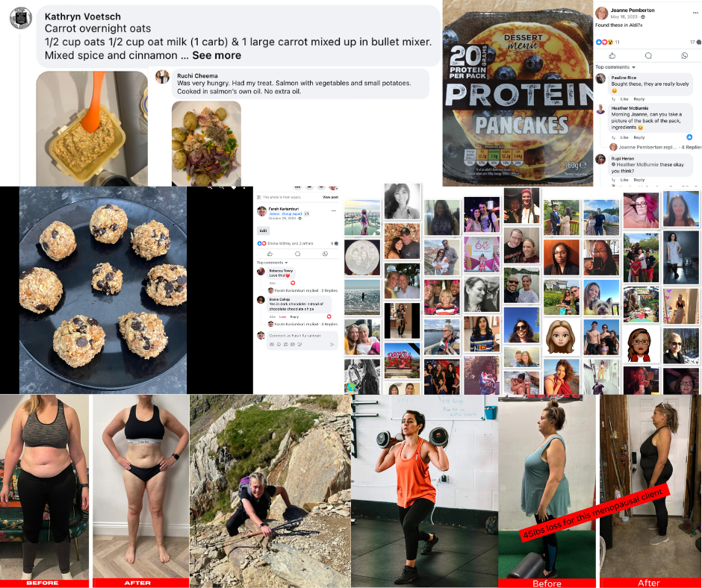Viewport: 702px width, 588px height.
Task: Send comment using the arrow icon
Action: [332, 344]
